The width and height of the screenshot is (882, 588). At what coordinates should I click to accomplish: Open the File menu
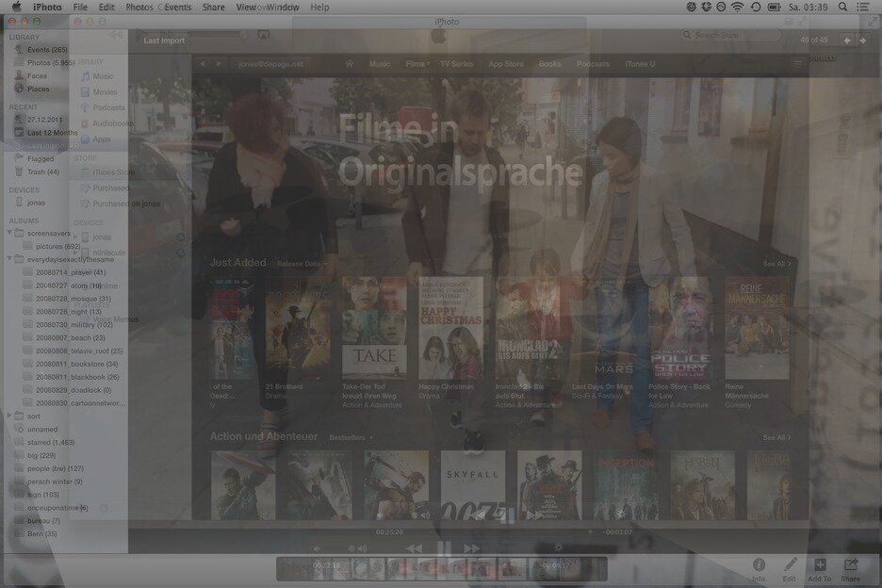[80, 7]
